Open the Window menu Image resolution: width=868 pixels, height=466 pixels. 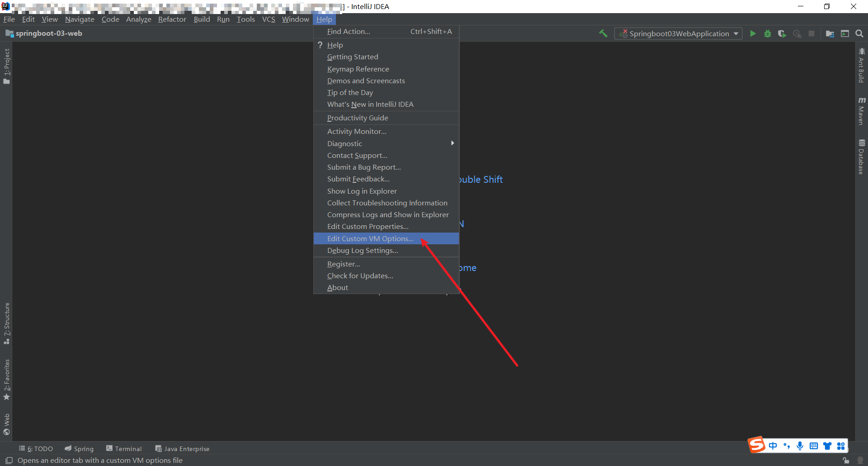tap(296, 19)
